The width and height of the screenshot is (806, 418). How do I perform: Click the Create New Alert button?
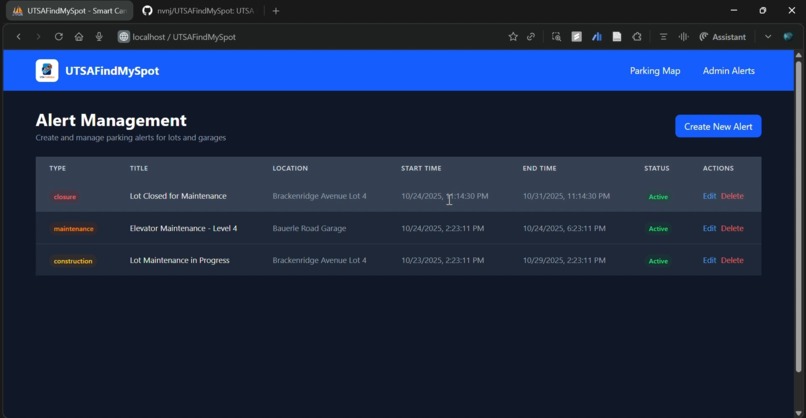click(x=718, y=126)
